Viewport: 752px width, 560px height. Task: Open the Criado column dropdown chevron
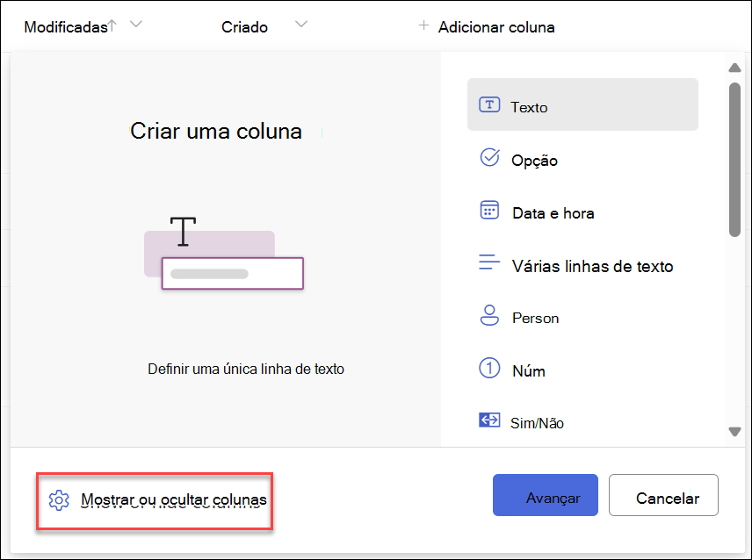[301, 24]
